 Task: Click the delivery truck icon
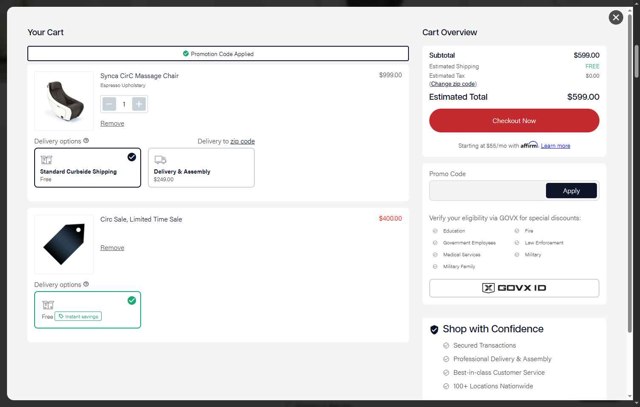point(160,160)
